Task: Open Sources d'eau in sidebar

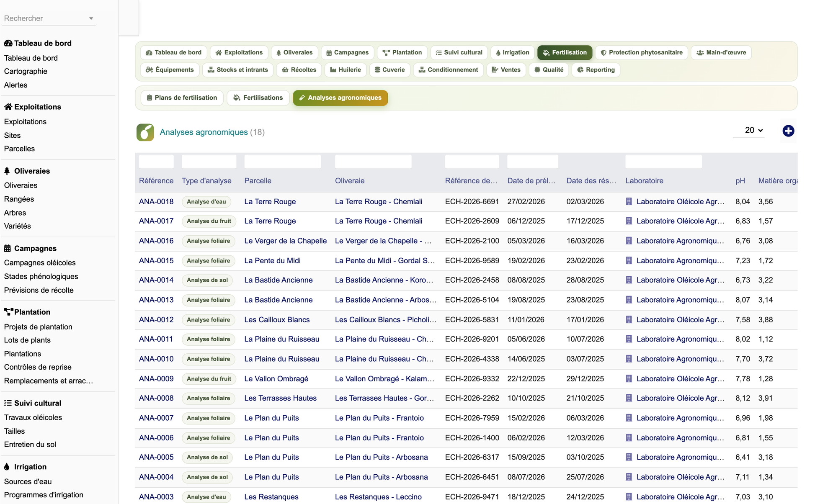Action: tap(28, 482)
